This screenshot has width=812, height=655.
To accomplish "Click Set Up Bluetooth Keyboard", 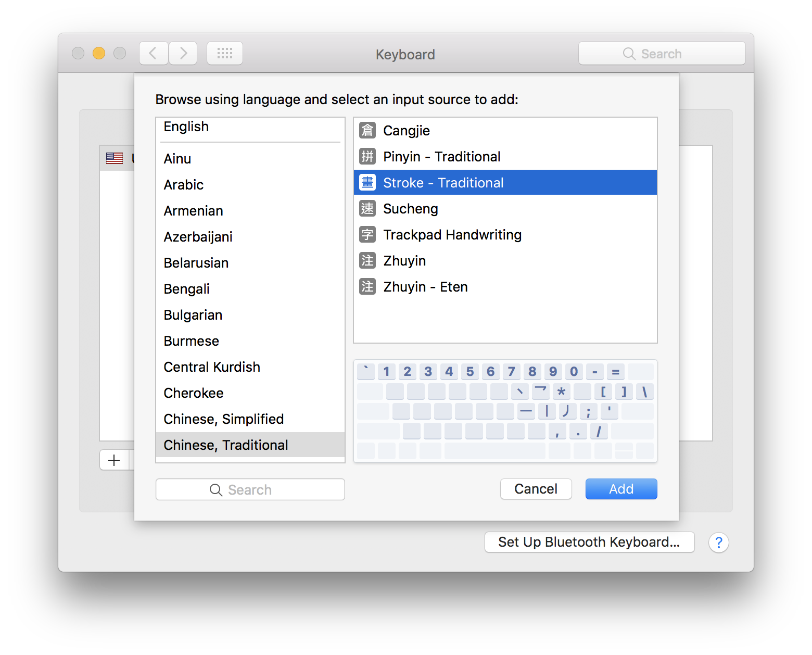I will pos(589,542).
